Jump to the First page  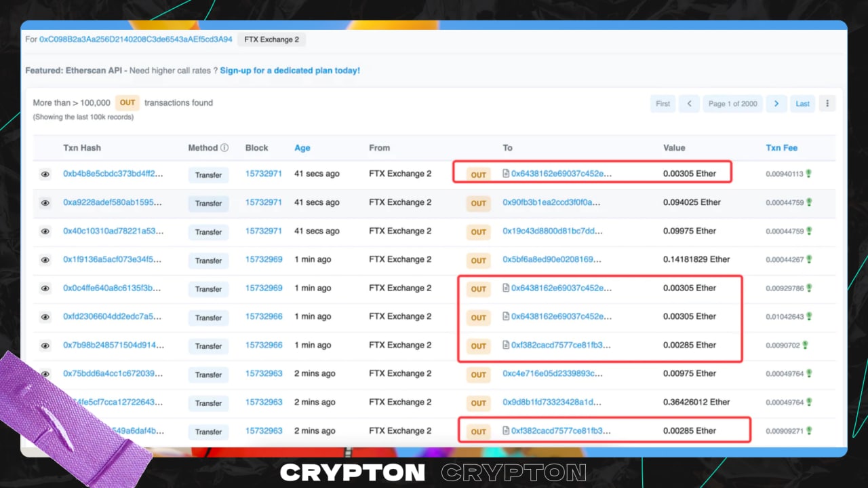point(663,104)
